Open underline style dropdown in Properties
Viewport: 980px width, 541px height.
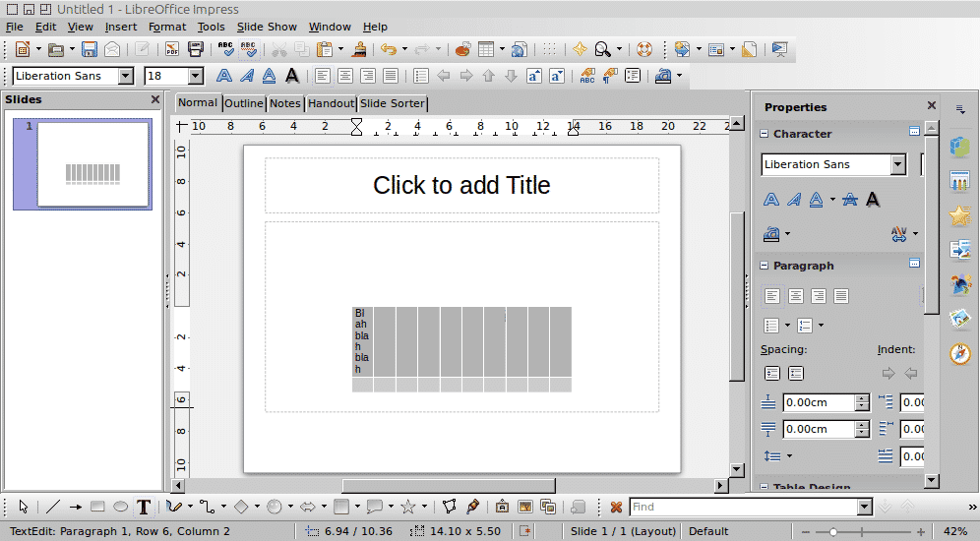[832, 200]
